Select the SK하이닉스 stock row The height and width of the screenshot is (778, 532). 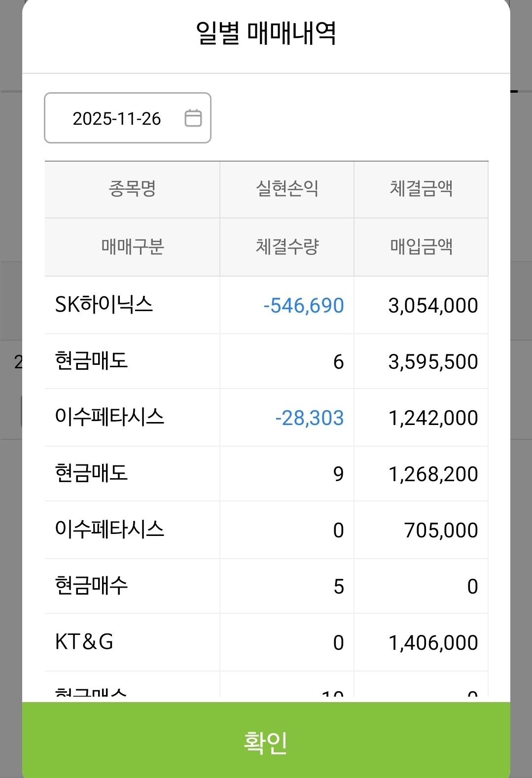pyautogui.click(x=104, y=305)
